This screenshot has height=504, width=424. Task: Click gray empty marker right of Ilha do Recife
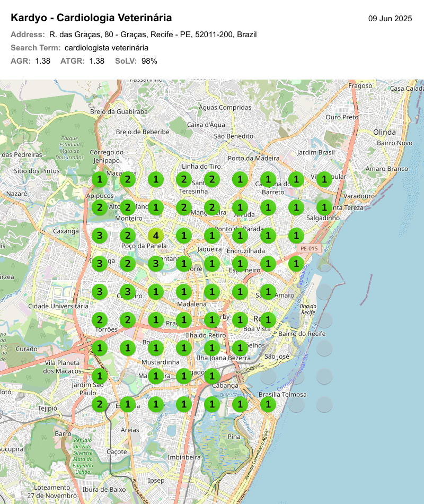324,319
